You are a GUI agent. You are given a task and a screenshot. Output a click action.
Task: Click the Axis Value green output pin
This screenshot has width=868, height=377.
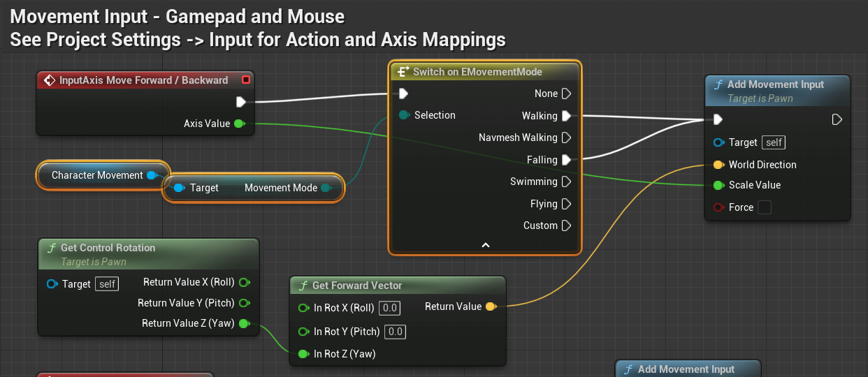[x=239, y=124]
